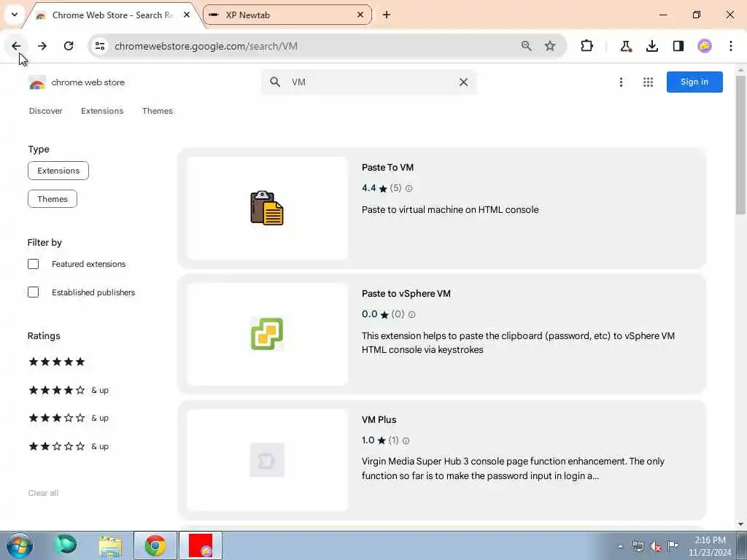Image resolution: width=747 pixels, height=560 pixels.
Task: Check the Established publishers checkbox
Action: (34, 292)
